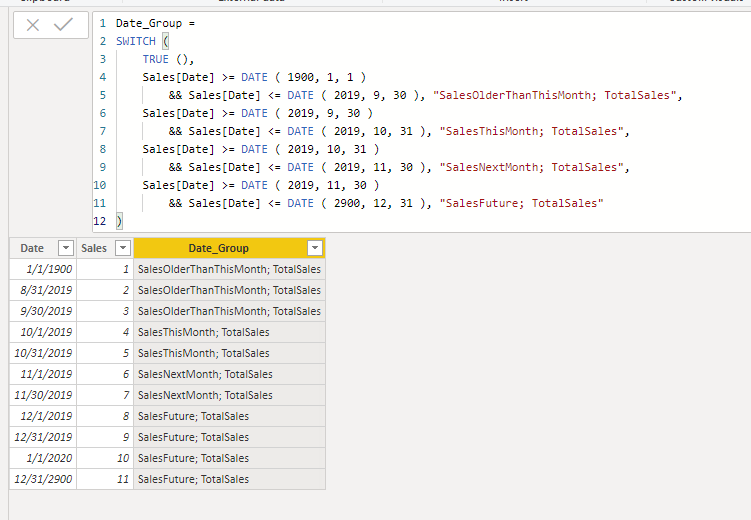Click "SalesFuture; TotalSales" string on line 11
The image size is (751, 520).
522,203
